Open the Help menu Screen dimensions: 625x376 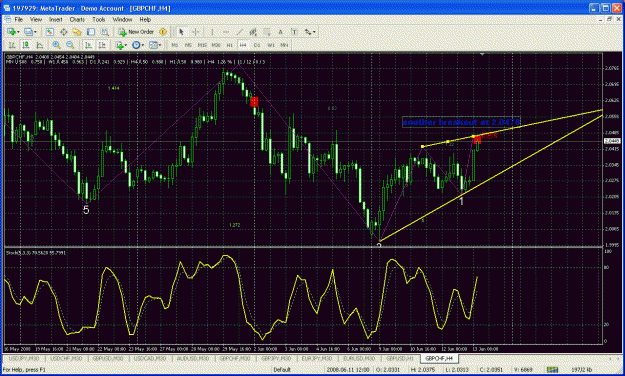click(x=145, y=20)
